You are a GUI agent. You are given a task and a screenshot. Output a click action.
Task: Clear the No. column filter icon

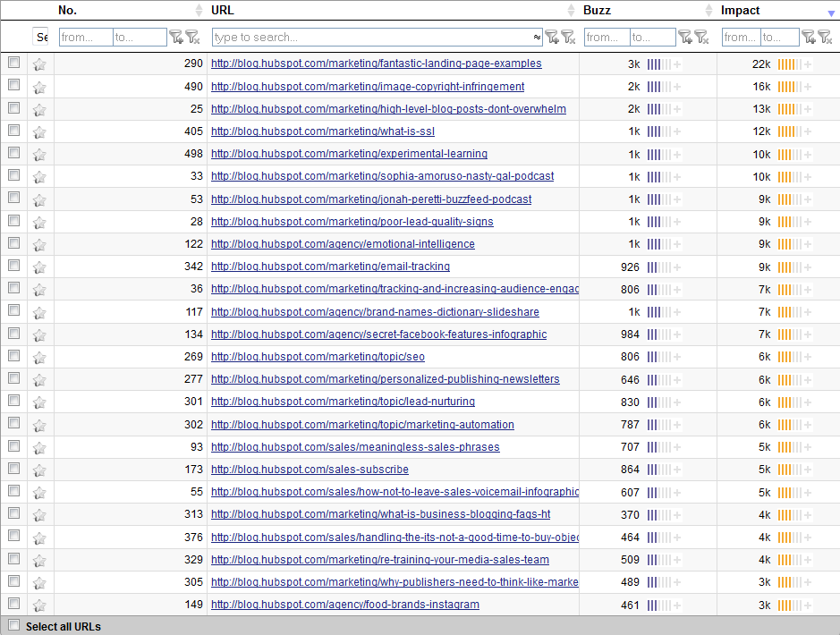coord(192,37)
